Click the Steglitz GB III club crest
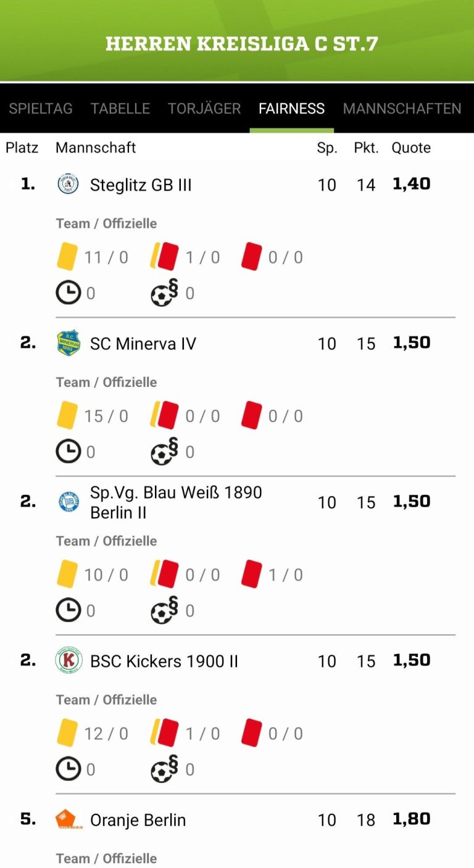The image size is (474, 868). coord(68,184)
